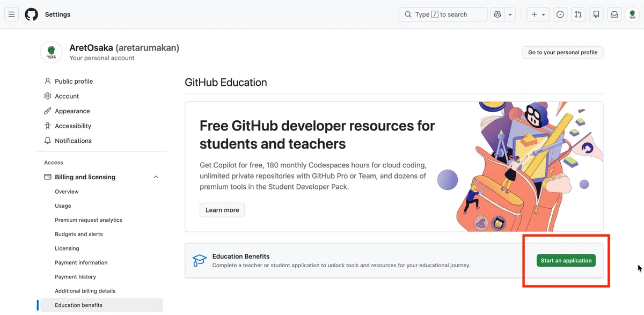Open Pull requests icon in header
644x315 pixels.
(578, 14)
